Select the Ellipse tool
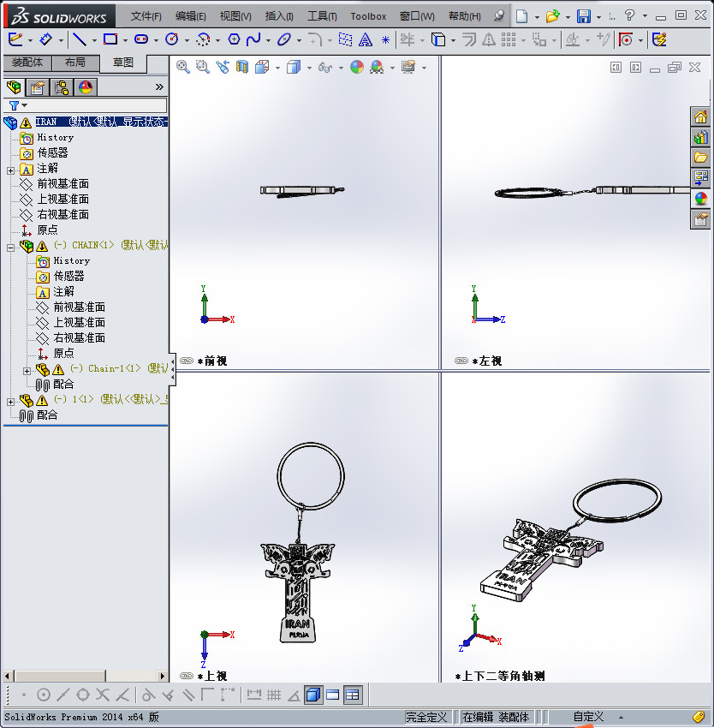The height and width of the screenshot is (728, 714). 283,40
